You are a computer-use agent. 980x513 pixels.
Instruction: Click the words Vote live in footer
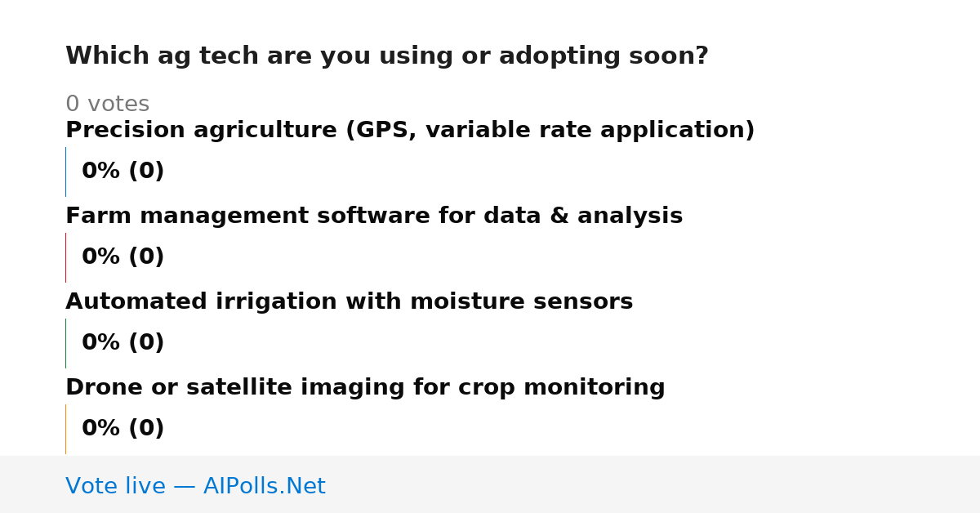pos(115,486)
